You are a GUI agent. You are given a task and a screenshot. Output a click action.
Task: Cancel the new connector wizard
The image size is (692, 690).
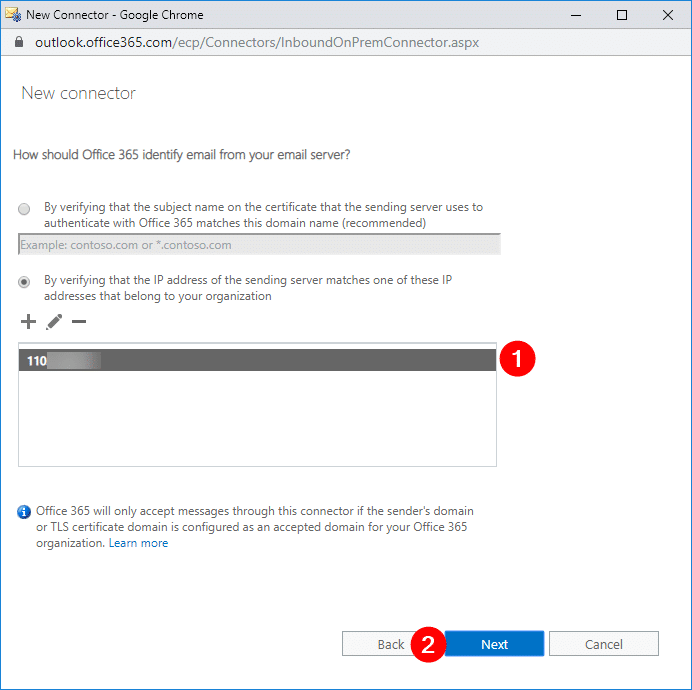tap(604, 644)
